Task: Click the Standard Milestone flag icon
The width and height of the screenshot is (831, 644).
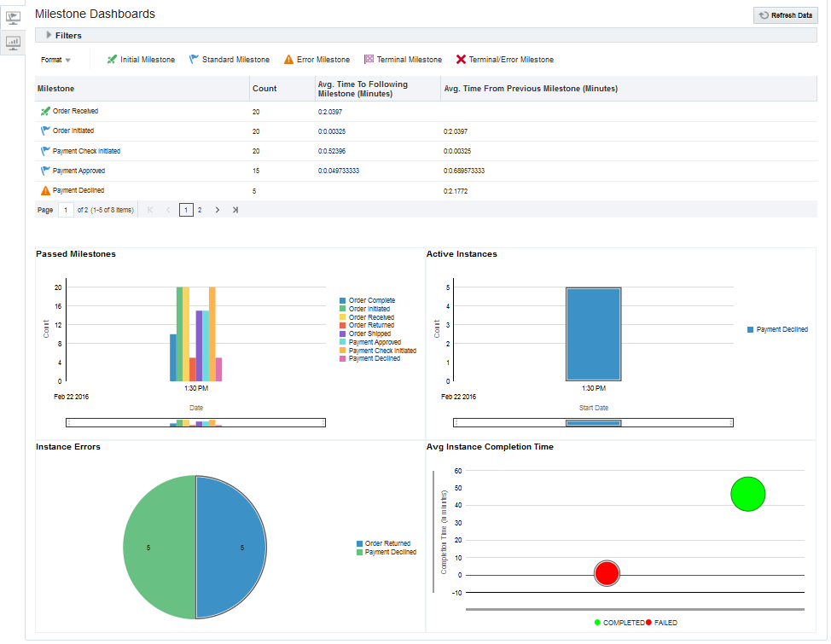Action: click(x=194, y=60)
